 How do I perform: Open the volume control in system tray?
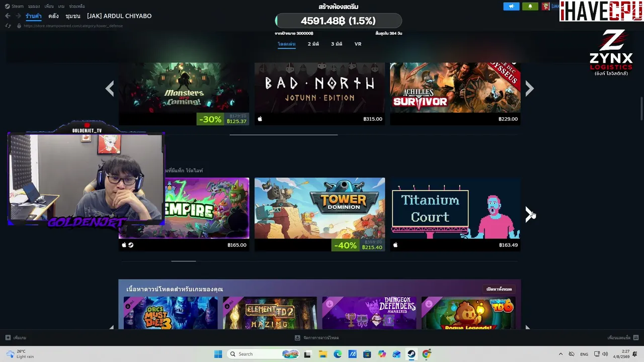point(604,354)
